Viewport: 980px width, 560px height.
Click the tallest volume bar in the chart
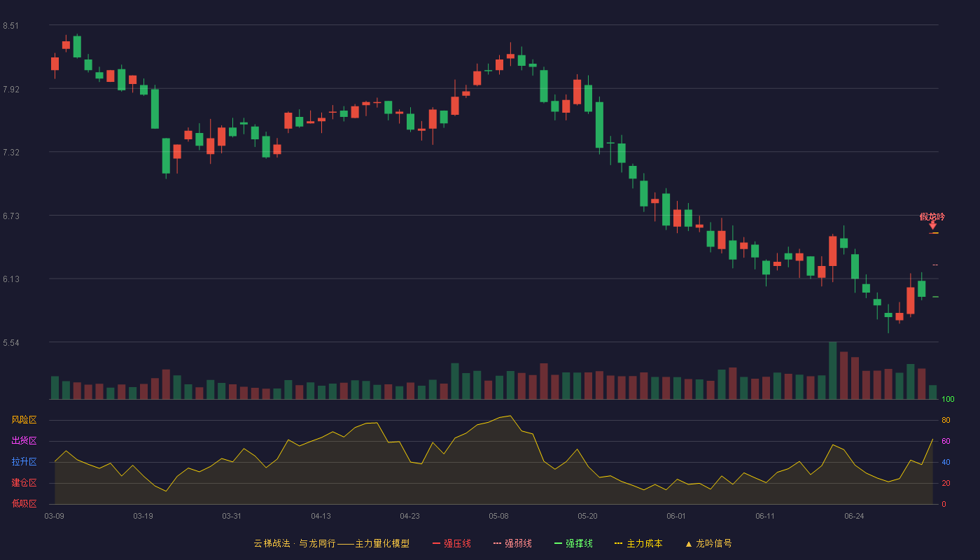(832, 370)
